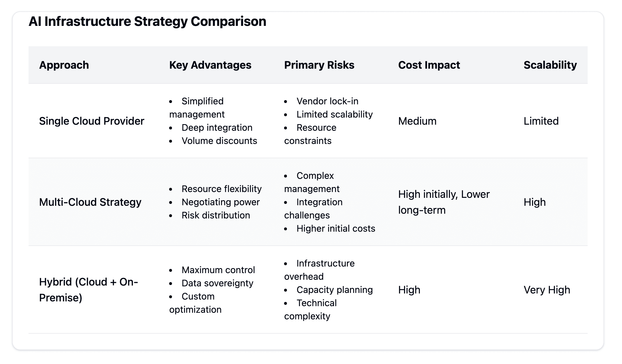Click the Negotiating power bullet item
622x364 pixels.
coord(221,202)
